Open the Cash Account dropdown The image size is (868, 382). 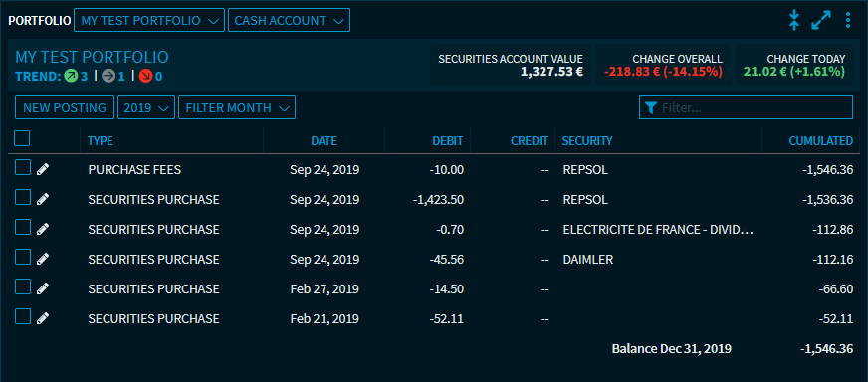(289, 21)
